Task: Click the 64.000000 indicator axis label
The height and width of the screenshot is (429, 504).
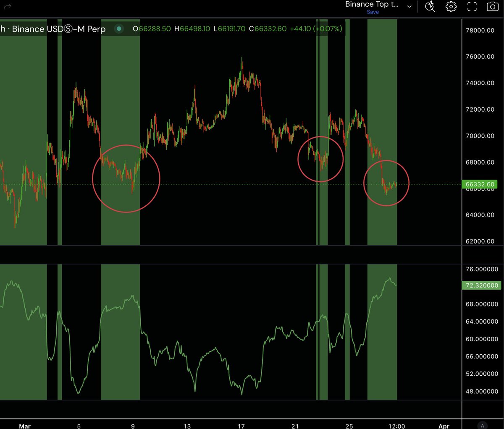Action: pos(482,322)
